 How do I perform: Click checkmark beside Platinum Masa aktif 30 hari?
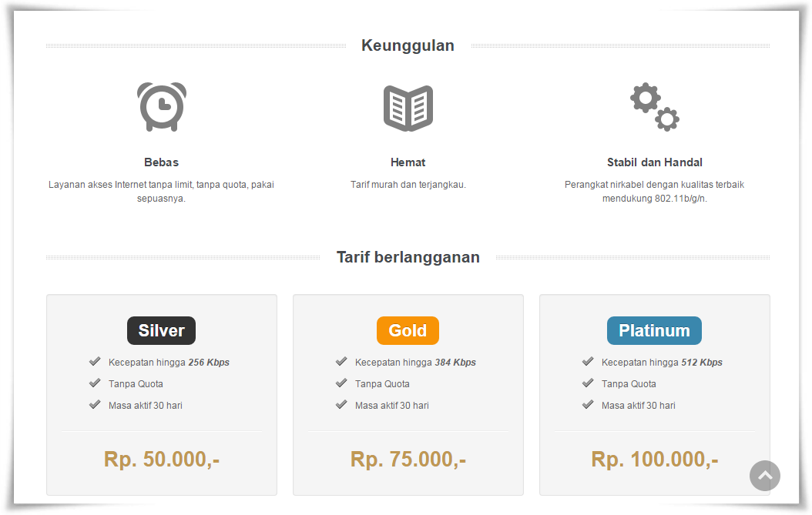click(588, 404)
